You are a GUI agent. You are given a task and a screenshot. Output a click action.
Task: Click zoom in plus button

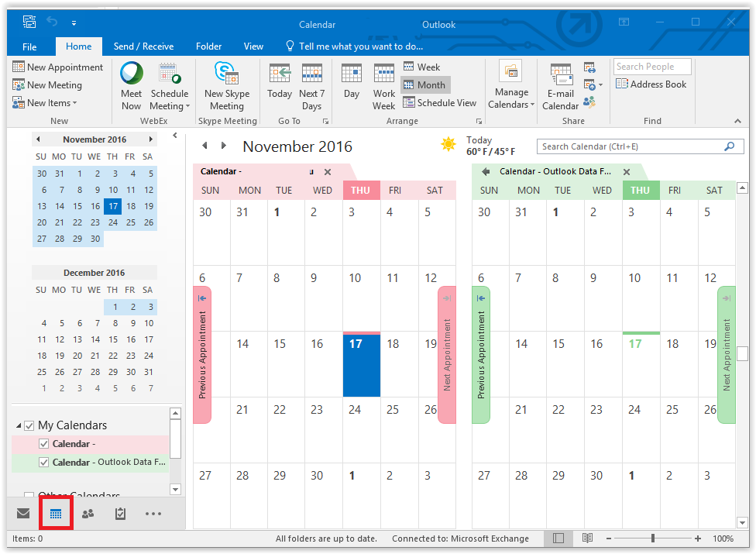point(697,538)
